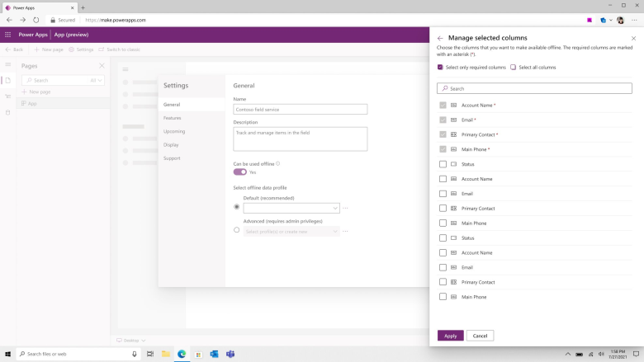Select the Advanced profile radio button

coord(237,230)
